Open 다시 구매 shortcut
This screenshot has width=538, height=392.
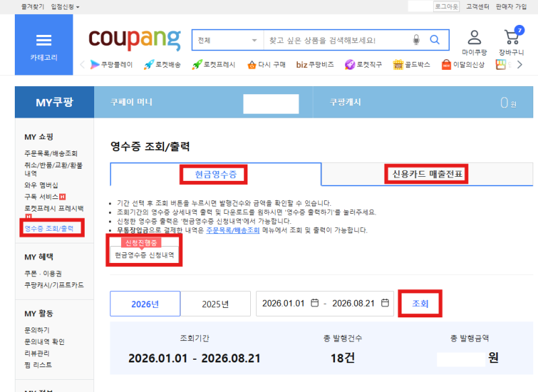coord(266,65)
